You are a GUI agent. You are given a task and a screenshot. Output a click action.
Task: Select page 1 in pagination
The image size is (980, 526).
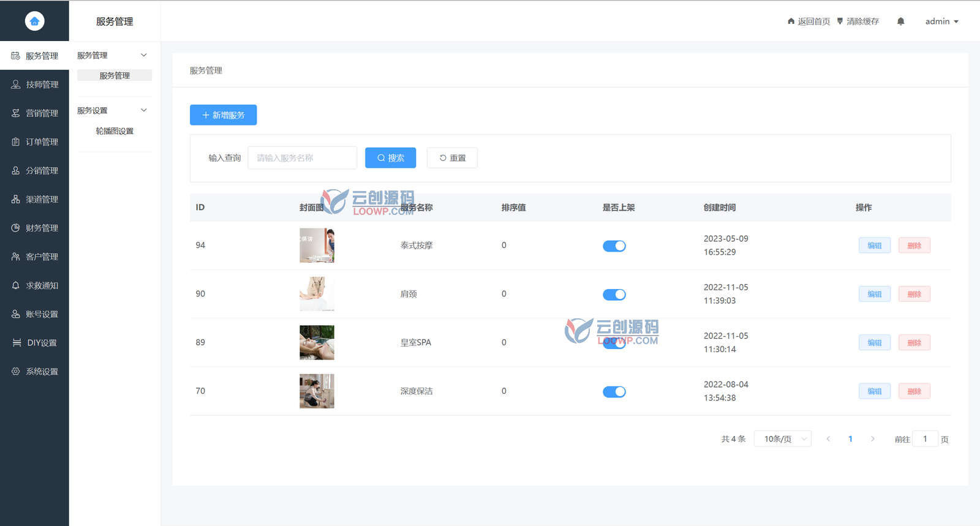850,439
